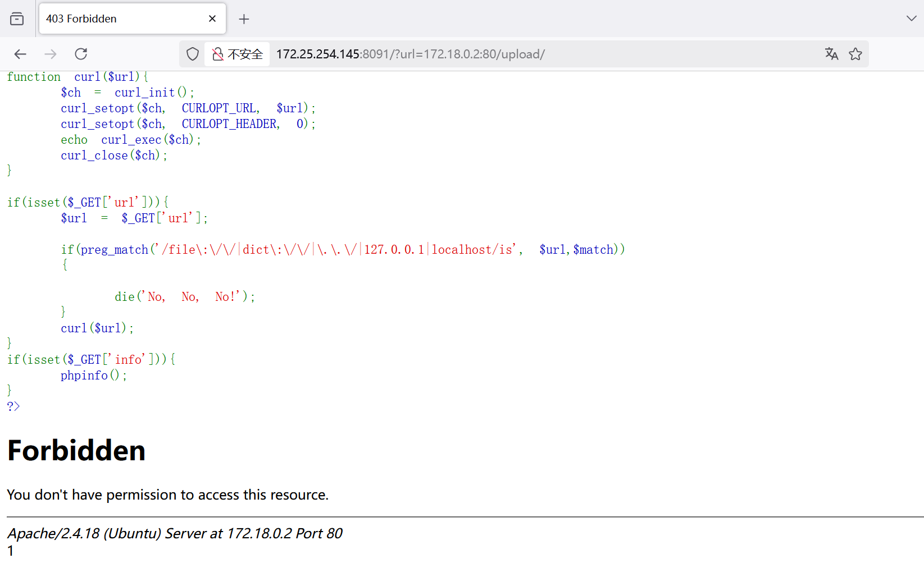This screenshot has width=924, height=563.
Task: Open Firefox View from the tab bar
Action: [x=17, y=19]
